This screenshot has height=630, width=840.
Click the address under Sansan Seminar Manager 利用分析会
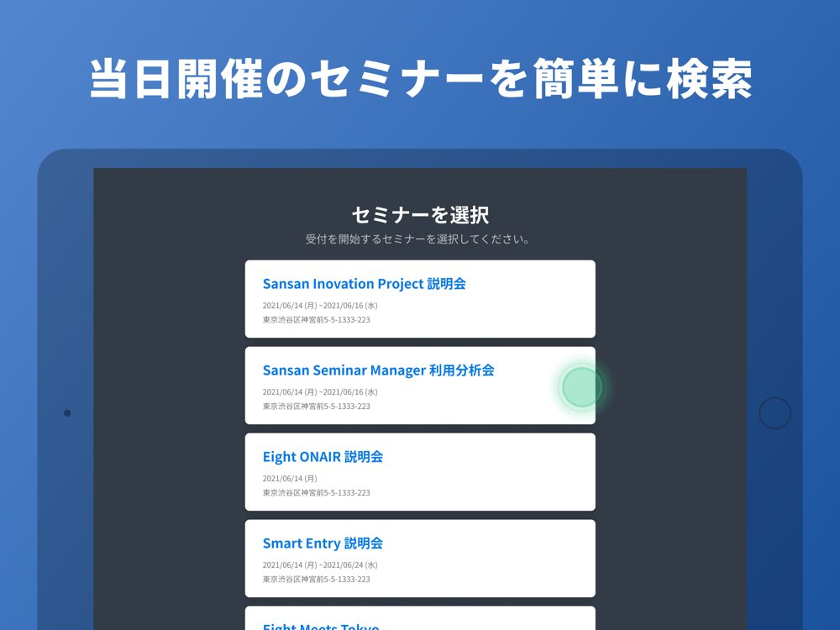pos(316,407)
